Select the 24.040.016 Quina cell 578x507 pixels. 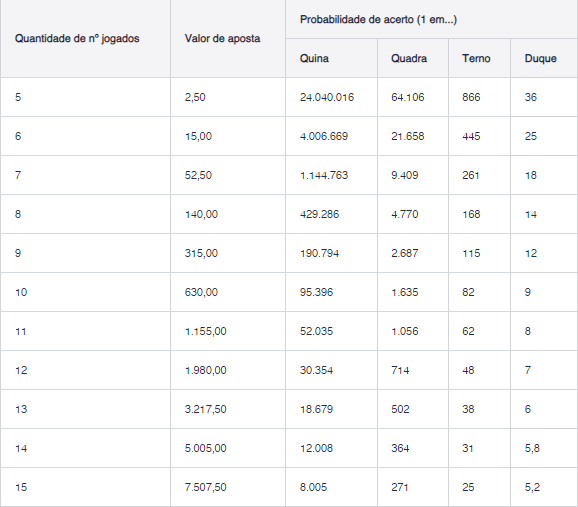pyautogui.click(x=331, y=97)
